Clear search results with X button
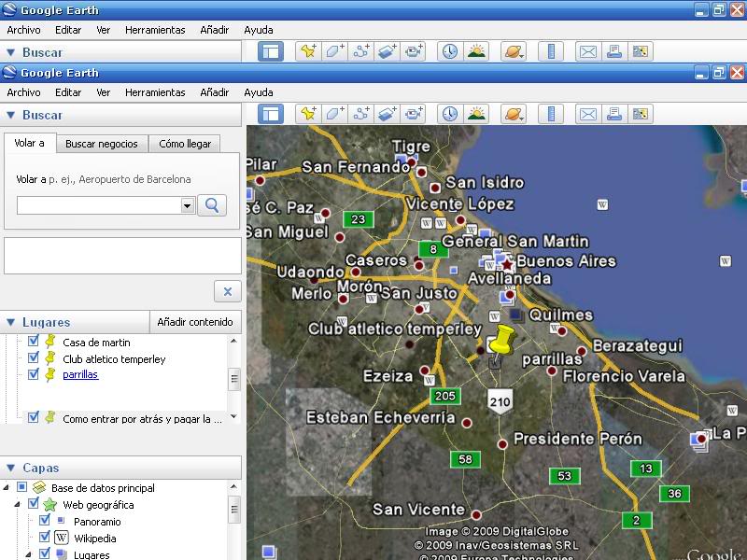 228,291
